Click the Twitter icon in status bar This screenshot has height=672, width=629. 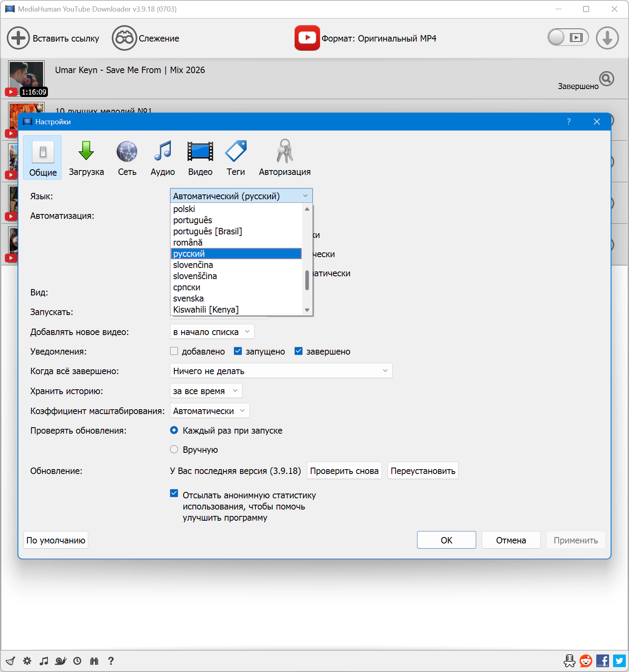(x=619, y=661)
